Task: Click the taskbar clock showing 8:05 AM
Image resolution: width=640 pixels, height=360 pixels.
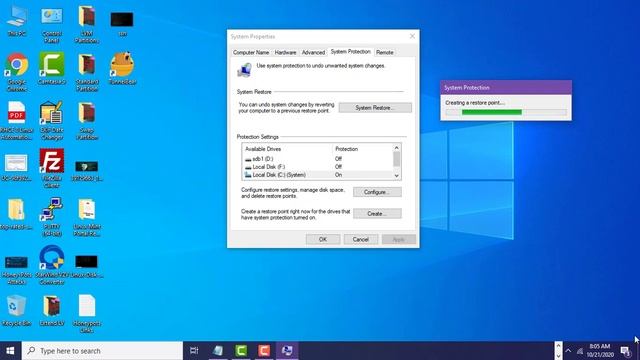Action: (x=600, y=351)
